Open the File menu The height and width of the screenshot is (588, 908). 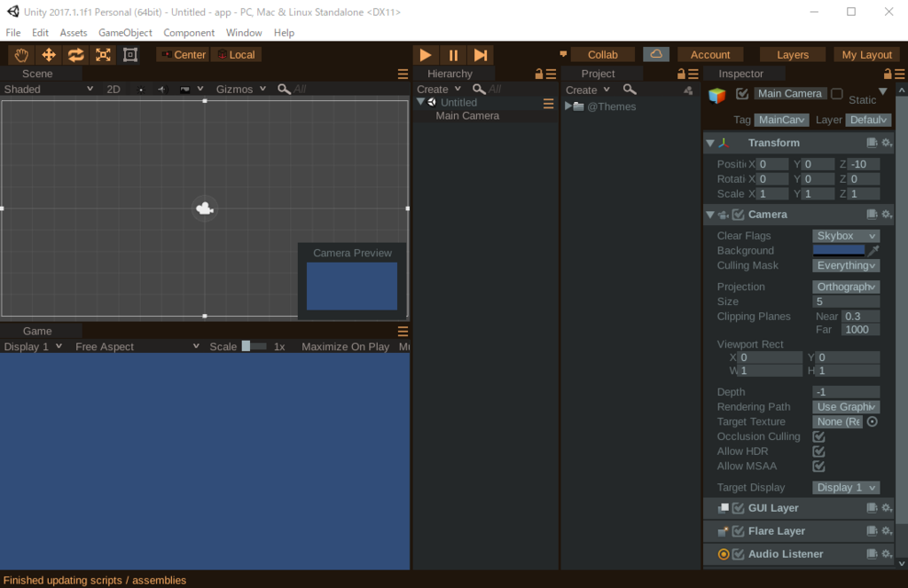12,33
